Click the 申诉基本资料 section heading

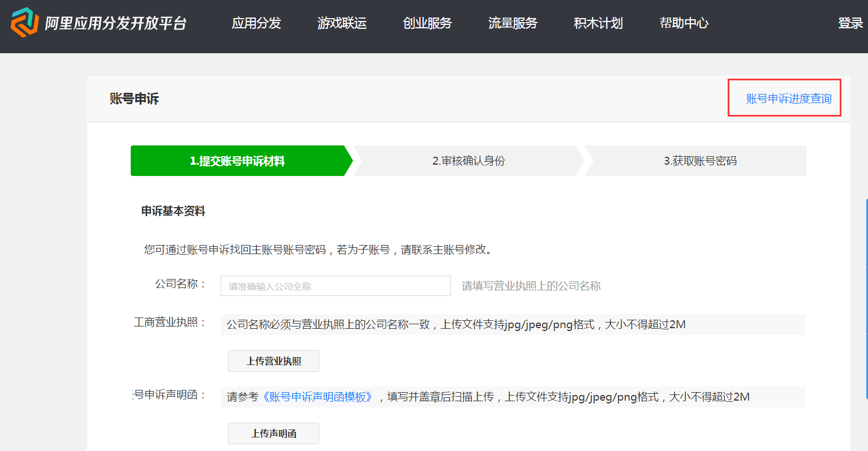tap(173, 211)
